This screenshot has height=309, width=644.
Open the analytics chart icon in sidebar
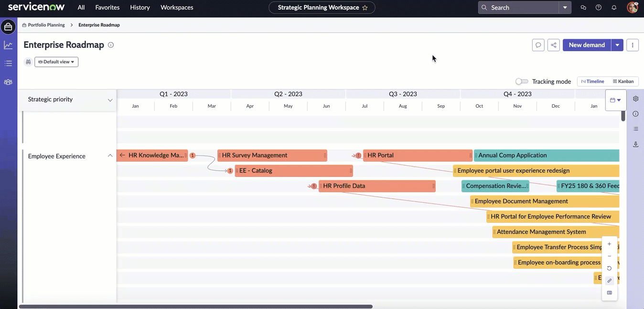(x=8, y=45)
